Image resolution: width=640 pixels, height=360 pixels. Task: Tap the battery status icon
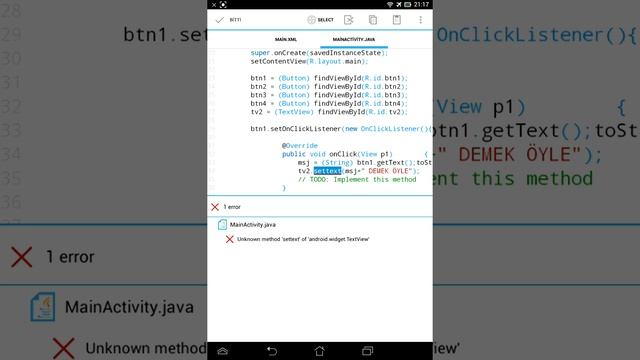407,4
